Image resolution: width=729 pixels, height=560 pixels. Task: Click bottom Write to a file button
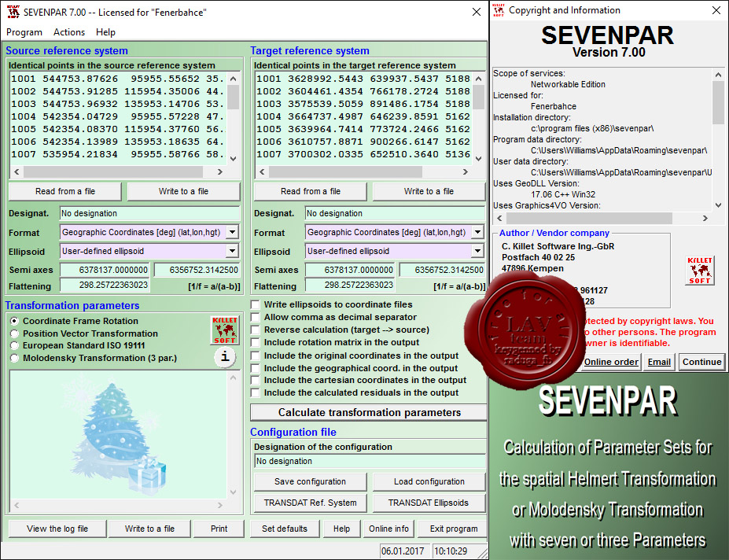149,529
